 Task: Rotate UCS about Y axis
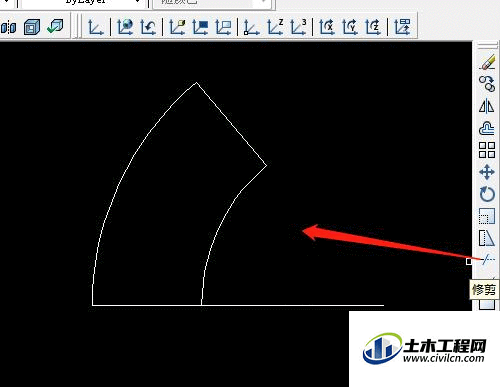pyautogui.click(x=350, y=27)
